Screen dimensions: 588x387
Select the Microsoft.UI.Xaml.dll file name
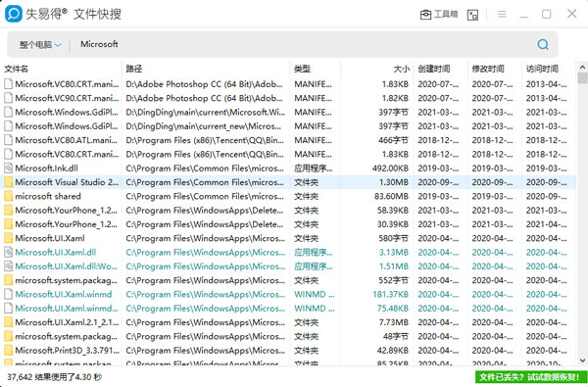pyautogui.click(x=56, y=252)
